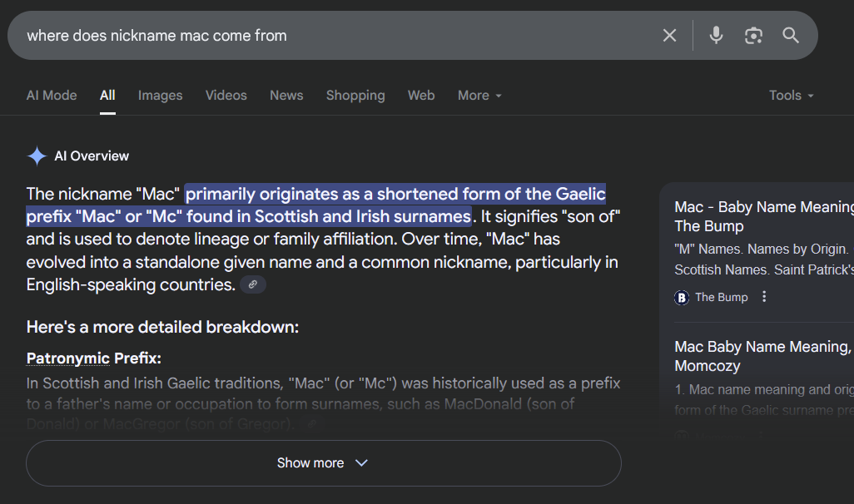This screenshot has height=504, width=854.
Task: Click inside the search query field
Action: click(338, 36)
